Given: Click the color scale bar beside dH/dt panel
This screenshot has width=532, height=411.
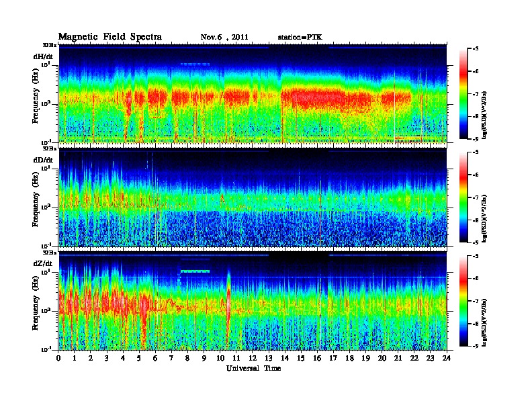Looking at the screenshot, I should pyautogui.click(x=463, y=94).
